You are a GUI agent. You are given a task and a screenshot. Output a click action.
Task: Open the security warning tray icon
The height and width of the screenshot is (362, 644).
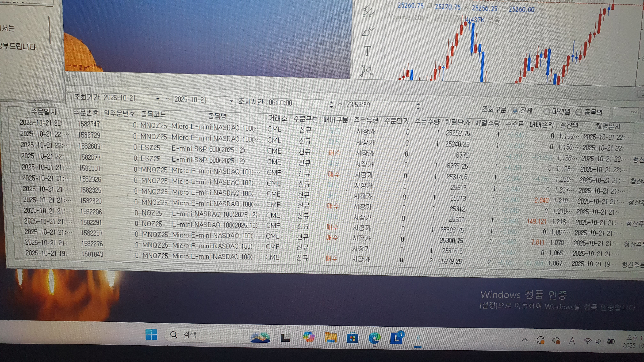coord(556,340)
